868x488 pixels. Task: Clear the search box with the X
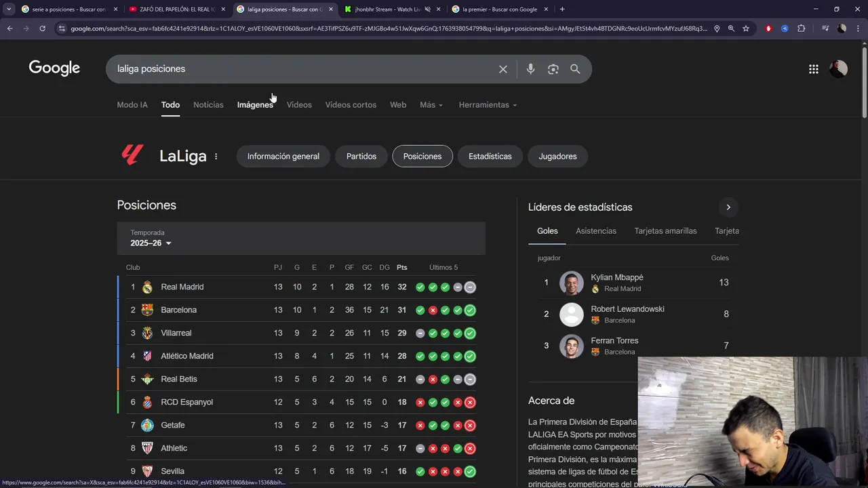pyautogui.click(x=503, y=69)
